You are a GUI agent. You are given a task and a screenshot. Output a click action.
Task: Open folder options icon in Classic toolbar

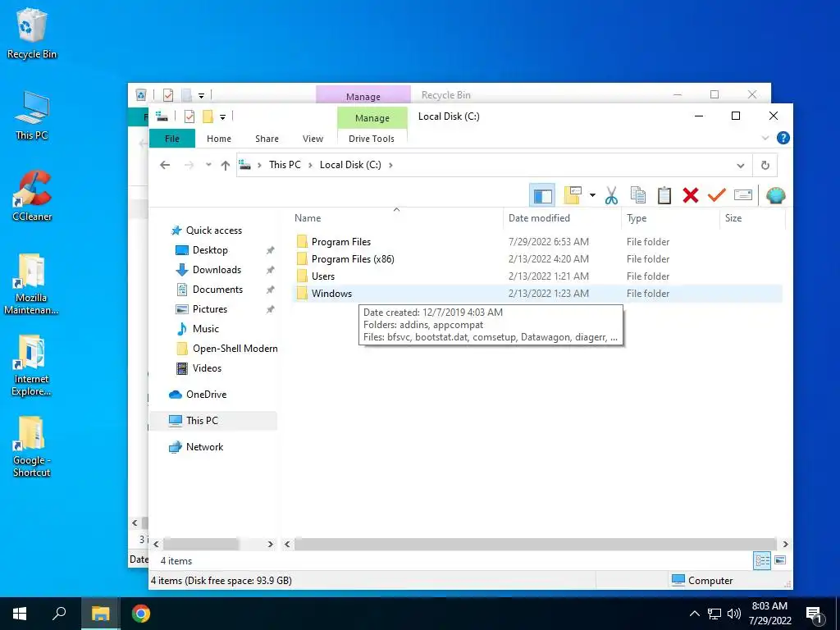click(573, 195)
